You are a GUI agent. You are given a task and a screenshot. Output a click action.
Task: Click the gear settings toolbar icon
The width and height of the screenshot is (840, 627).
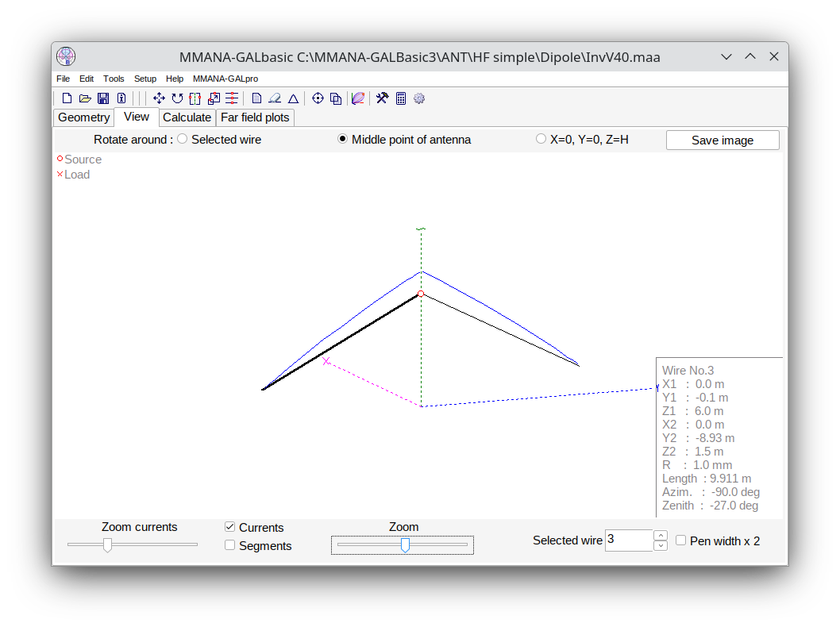coord(419,98)
